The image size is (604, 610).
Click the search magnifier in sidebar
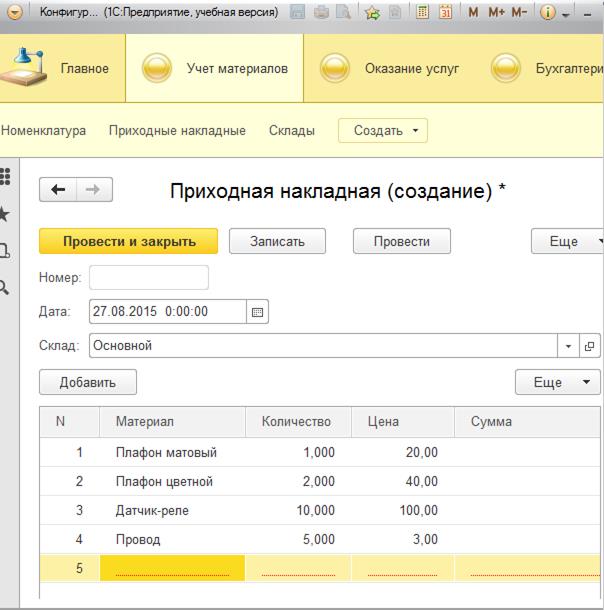click(x=5, y=287)
